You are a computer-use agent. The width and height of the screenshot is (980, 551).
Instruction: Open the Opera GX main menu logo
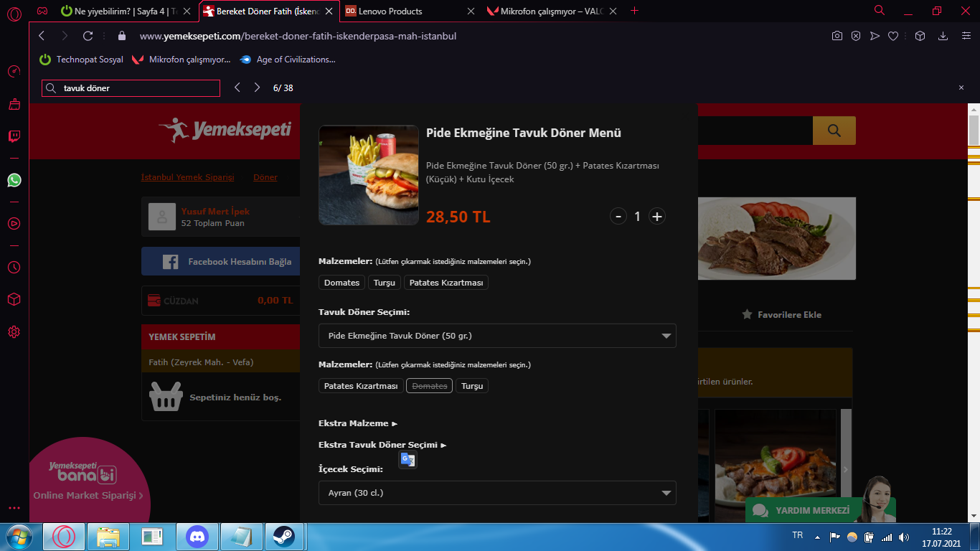[x=14, y=13]
